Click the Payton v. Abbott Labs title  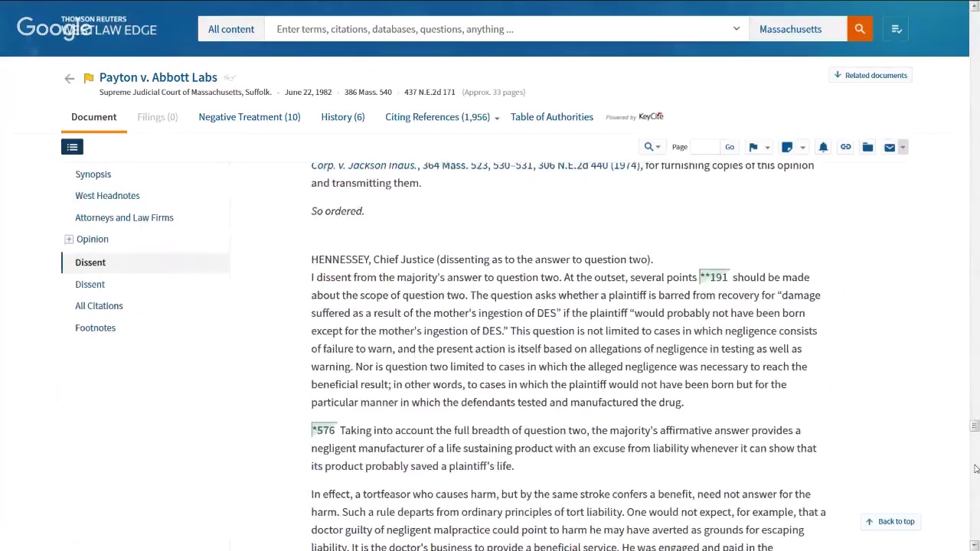pos(158,77)
